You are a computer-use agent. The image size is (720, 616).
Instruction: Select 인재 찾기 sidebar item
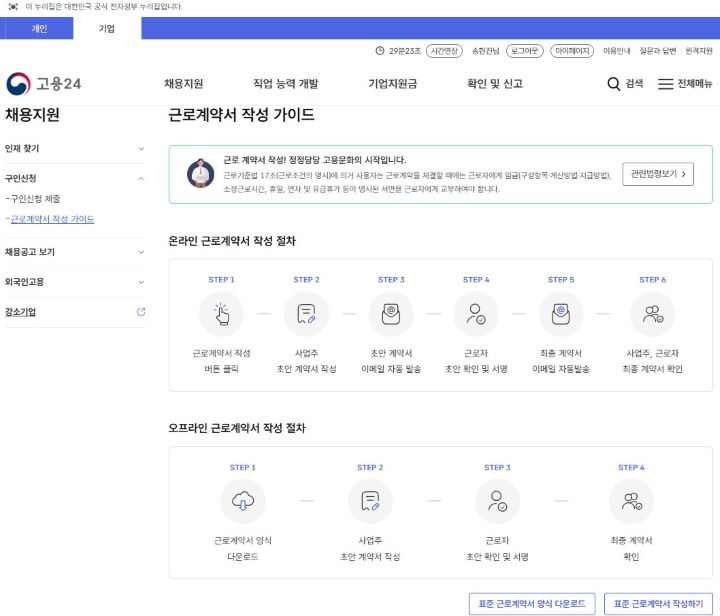(x=22, y=149)
